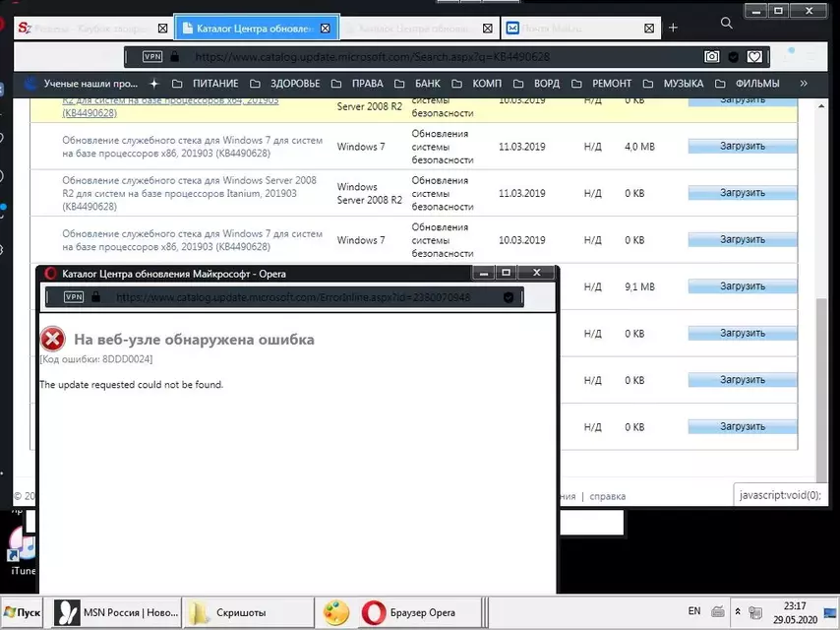
Task: Open the МУЗЫКА bookmarks folder
Action: tap(674, 84)
